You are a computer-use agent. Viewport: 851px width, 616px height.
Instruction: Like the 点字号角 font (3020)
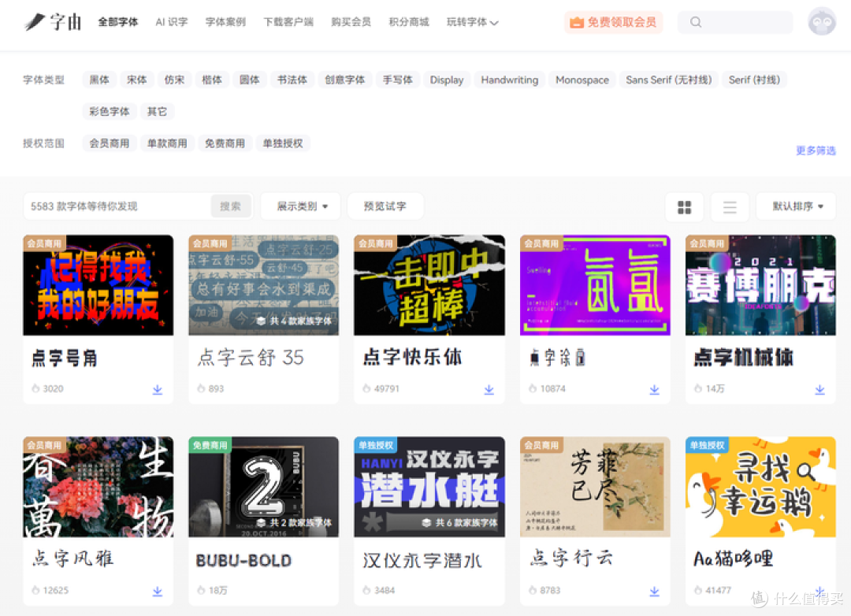[x=35, y=388]
